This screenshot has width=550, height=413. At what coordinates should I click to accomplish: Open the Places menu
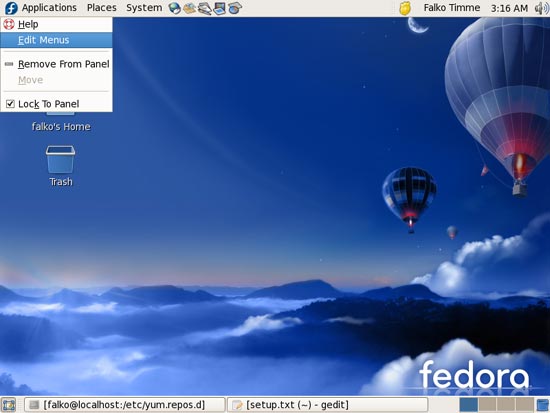102,8
